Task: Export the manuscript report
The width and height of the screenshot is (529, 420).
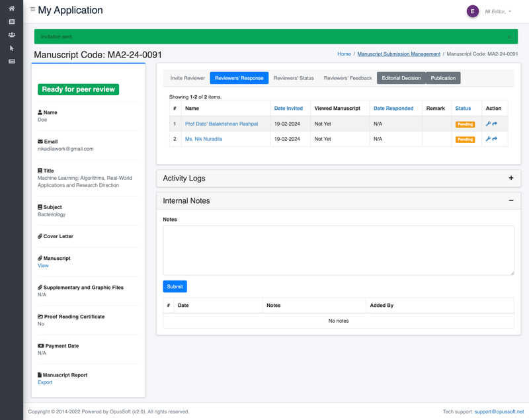Action: coord(45,382)
